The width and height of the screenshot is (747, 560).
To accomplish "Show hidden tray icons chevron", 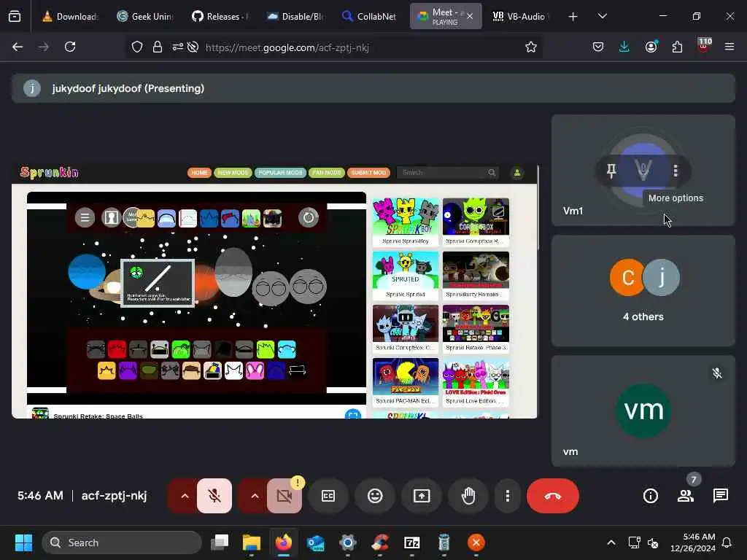I will click(x=611, y=542).
